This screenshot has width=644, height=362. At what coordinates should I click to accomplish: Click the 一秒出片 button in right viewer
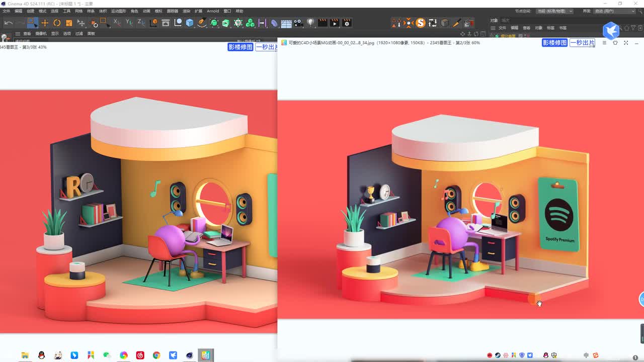582,43
